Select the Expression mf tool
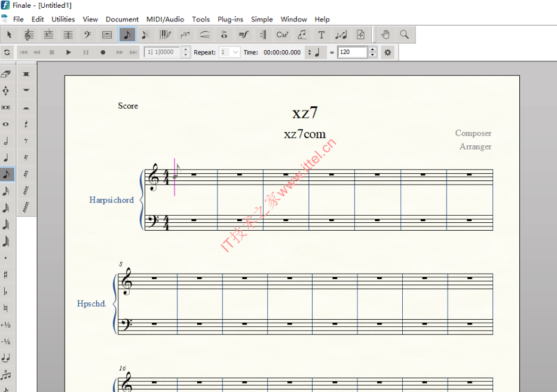This screenshot has width=557, height=392. (x=243, y=35)
